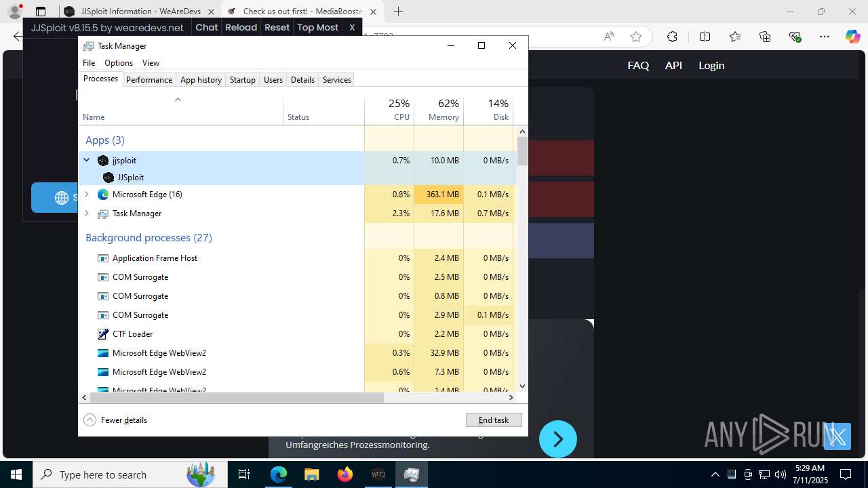Toggle Edge split screen icon
Image resolution: width=868 pixels, height=488 pixels.
coord(705,37)
